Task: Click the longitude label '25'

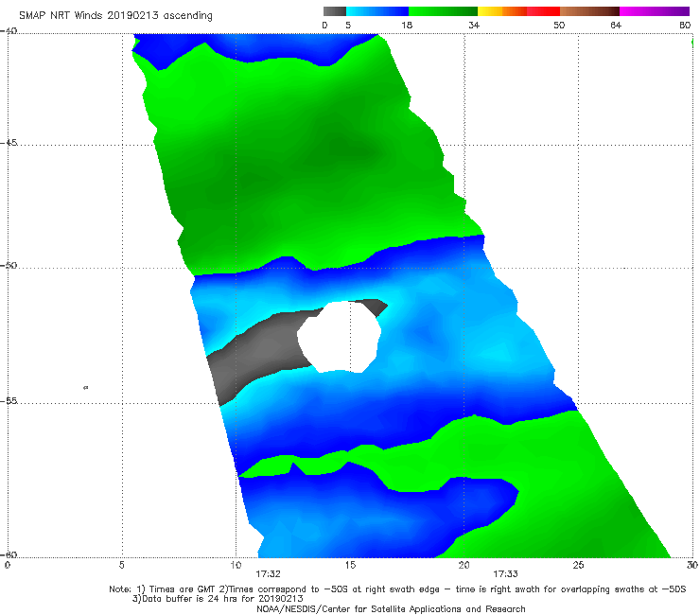Action: [578, 565]
